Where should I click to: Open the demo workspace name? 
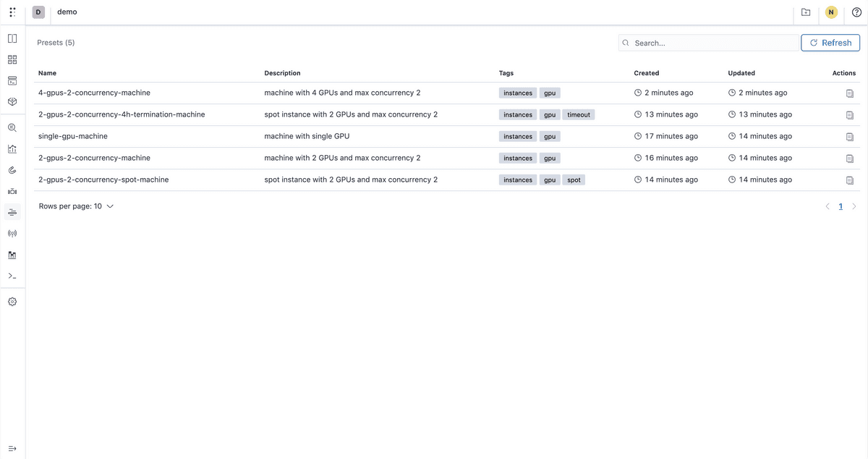tap(67, 12)
